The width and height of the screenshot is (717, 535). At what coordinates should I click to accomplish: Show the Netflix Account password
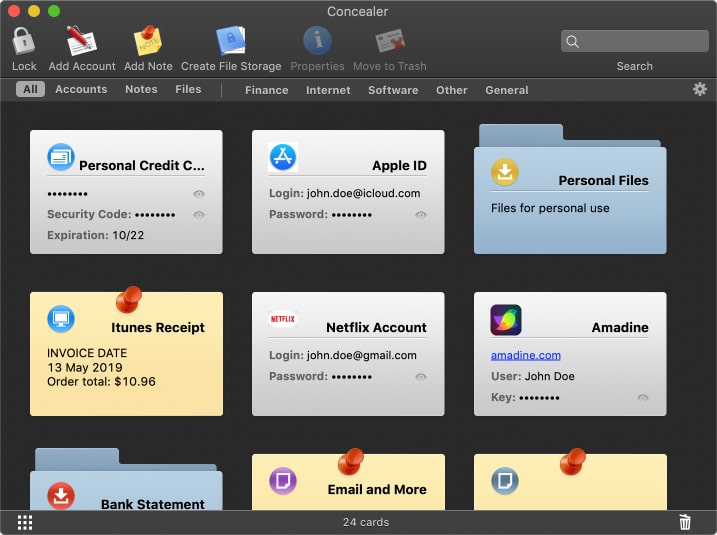[421, 377]
